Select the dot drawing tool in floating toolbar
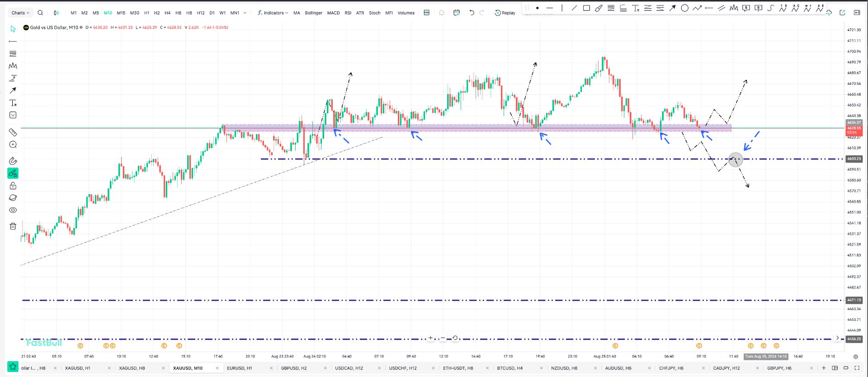The width and height of the screenshot is (868, 377). pyautogui.click(x=537, y=8)
